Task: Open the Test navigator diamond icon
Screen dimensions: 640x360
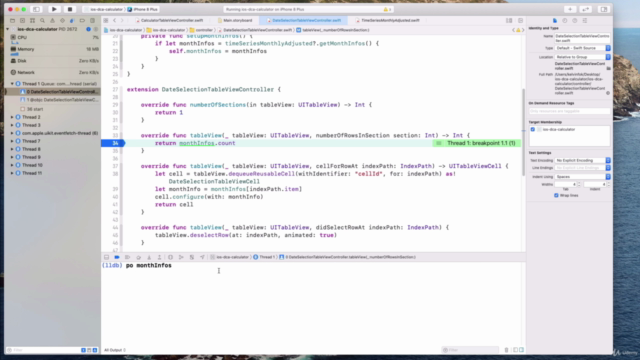Action: [62, 20]
